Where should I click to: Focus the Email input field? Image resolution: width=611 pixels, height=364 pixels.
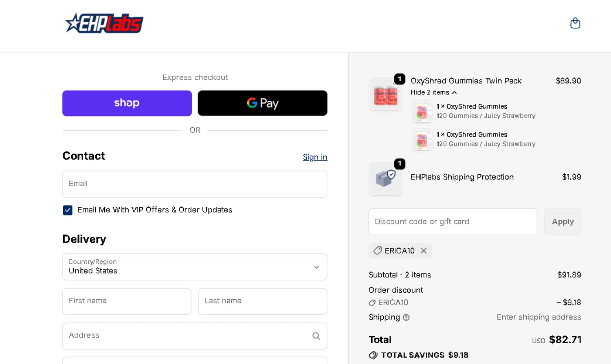195,184
